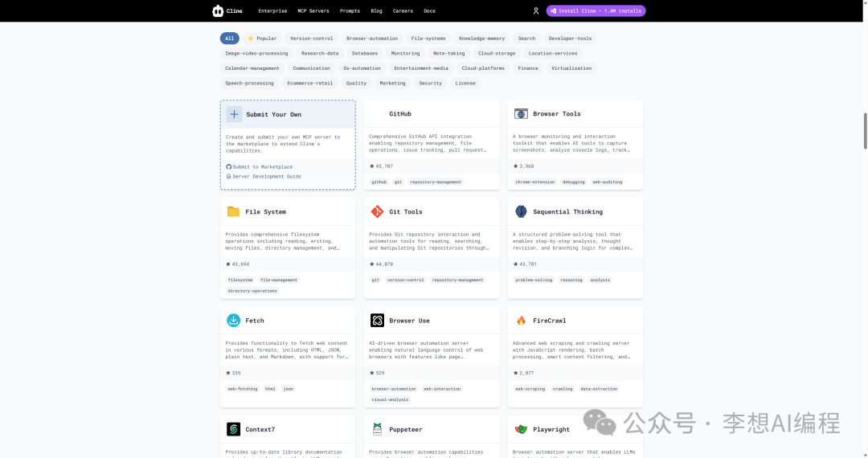Click the web-fetching tag
This screenshot has width=868, height=458.
coord(243,389)
